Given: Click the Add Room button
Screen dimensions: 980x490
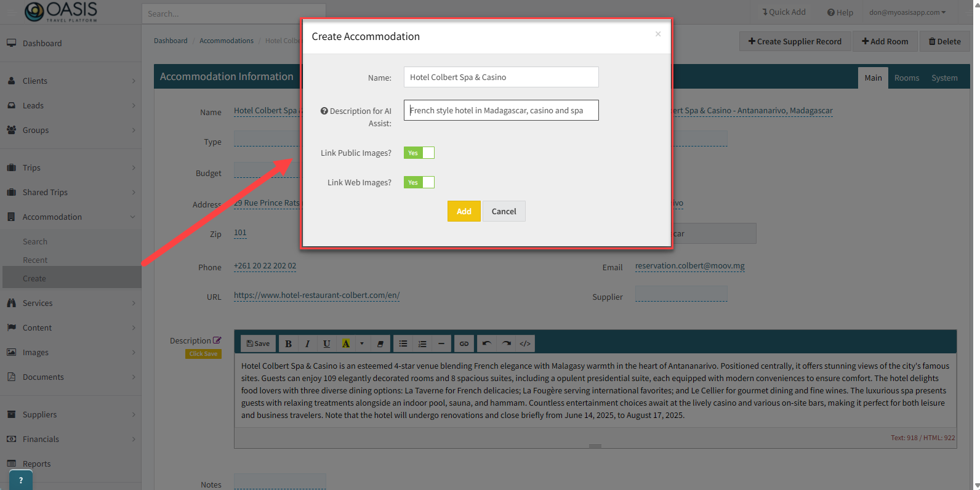Looking at the screenshot, I should pos(885,41).
